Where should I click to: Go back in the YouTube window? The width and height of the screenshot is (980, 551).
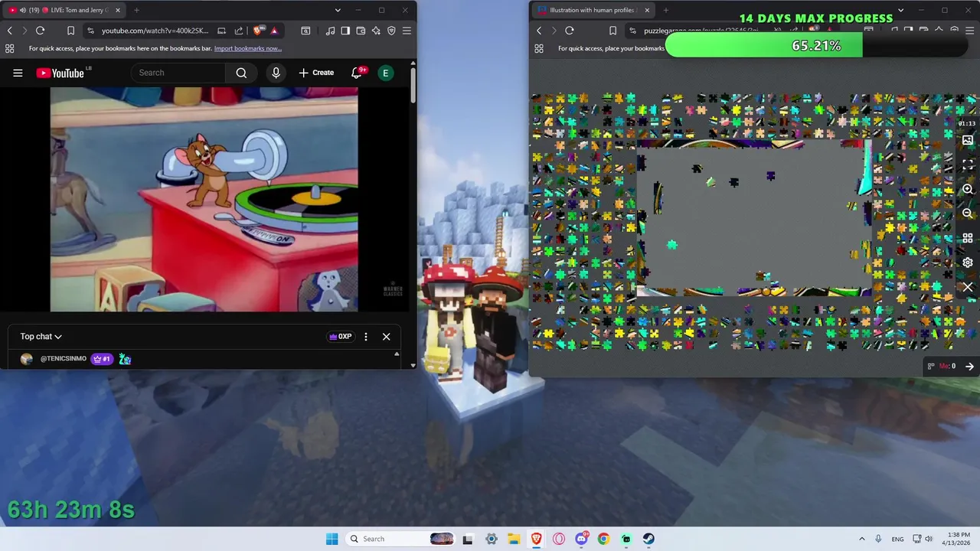9,31
